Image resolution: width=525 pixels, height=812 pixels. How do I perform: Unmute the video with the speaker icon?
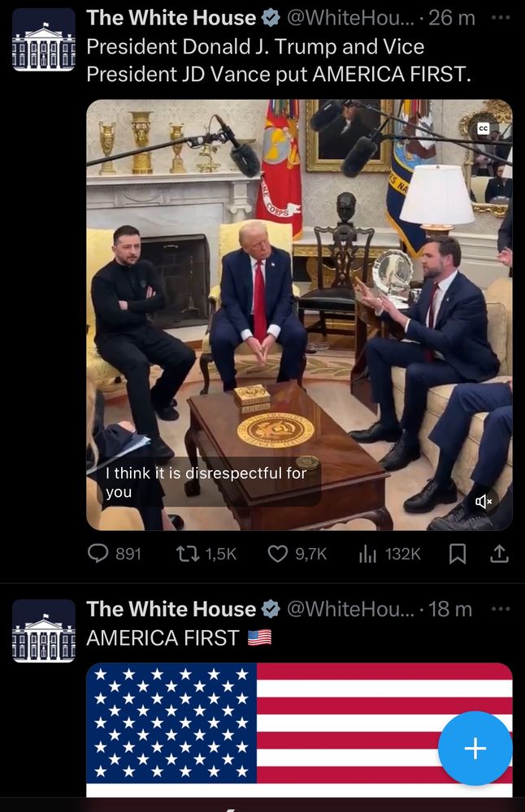tap(483, 501)
